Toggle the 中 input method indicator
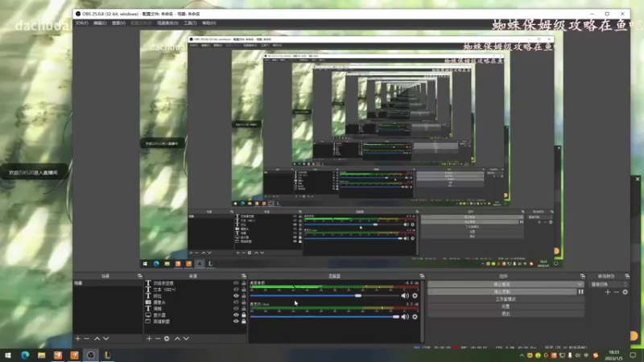Viewport: 644px width, 362px height. pos(586,356)
